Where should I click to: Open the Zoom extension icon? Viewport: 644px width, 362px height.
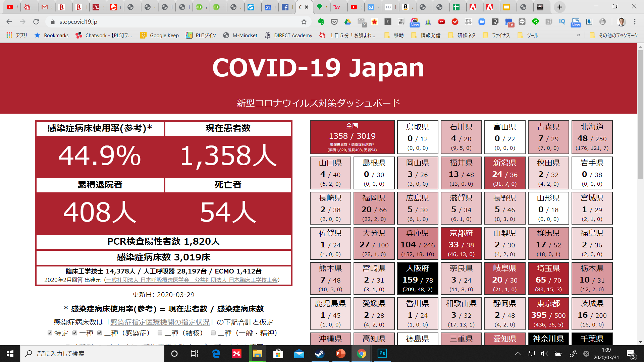(x=482, y=22)
